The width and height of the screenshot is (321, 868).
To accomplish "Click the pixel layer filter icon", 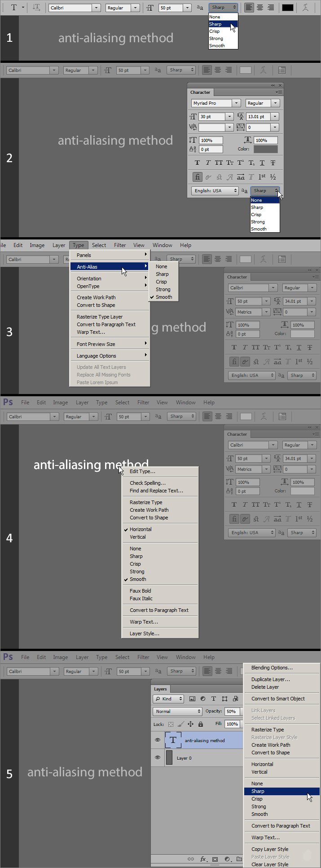I will coord(193,699).
